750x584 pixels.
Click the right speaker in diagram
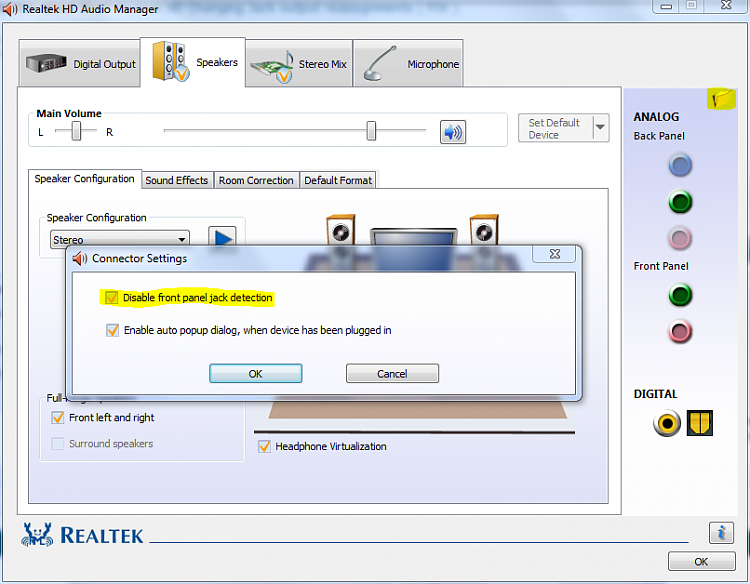point(484,230)
